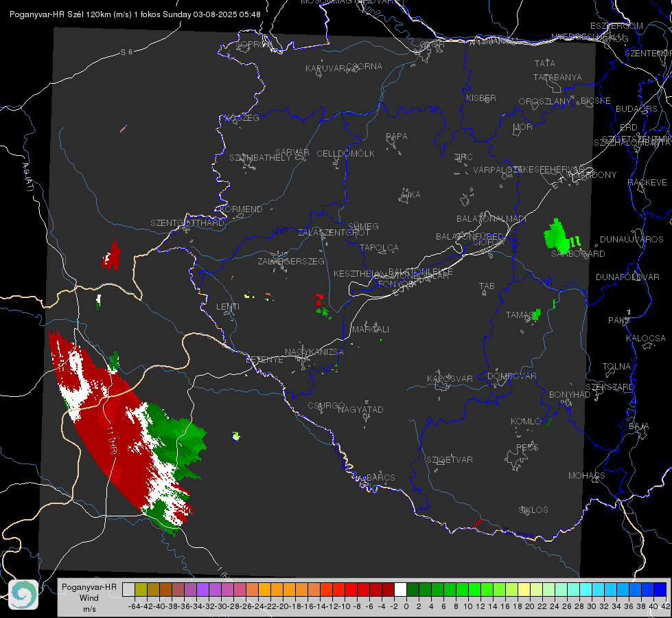Click the 'NAGYKANIZSA' city label

[314, 352]
